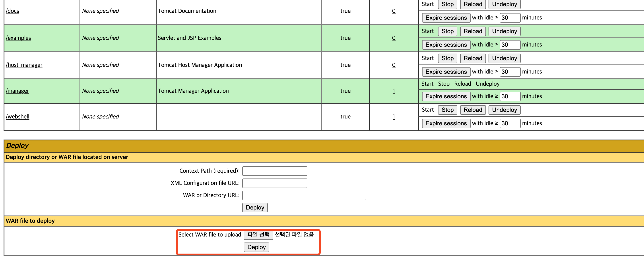Click the /host-manager path link
This screenshot has width=644, height=260.
(24, 65)
